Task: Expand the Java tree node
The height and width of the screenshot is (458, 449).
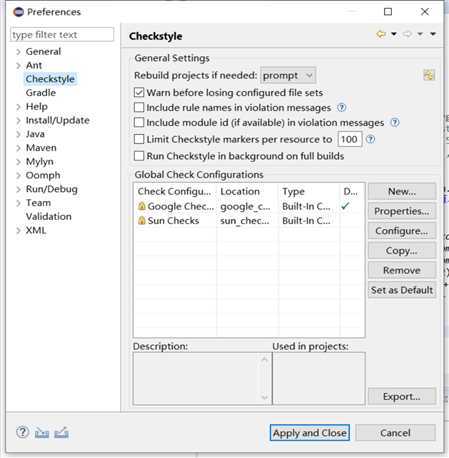Action: pos(18,134)
